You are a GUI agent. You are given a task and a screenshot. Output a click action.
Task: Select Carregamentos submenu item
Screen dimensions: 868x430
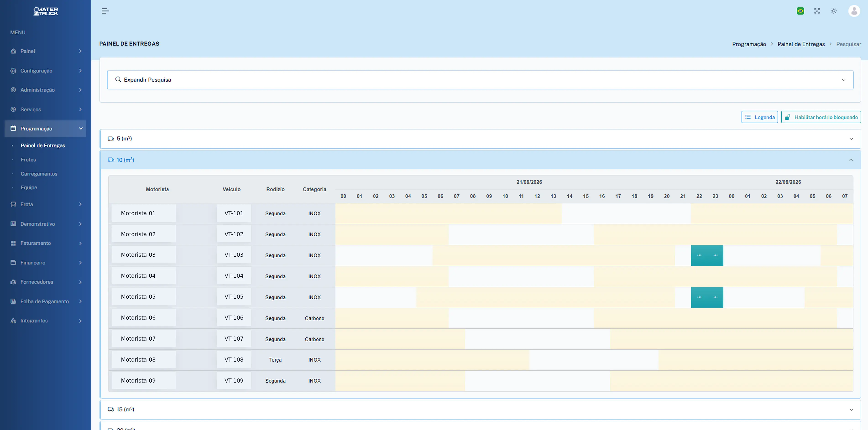[39, 174]
